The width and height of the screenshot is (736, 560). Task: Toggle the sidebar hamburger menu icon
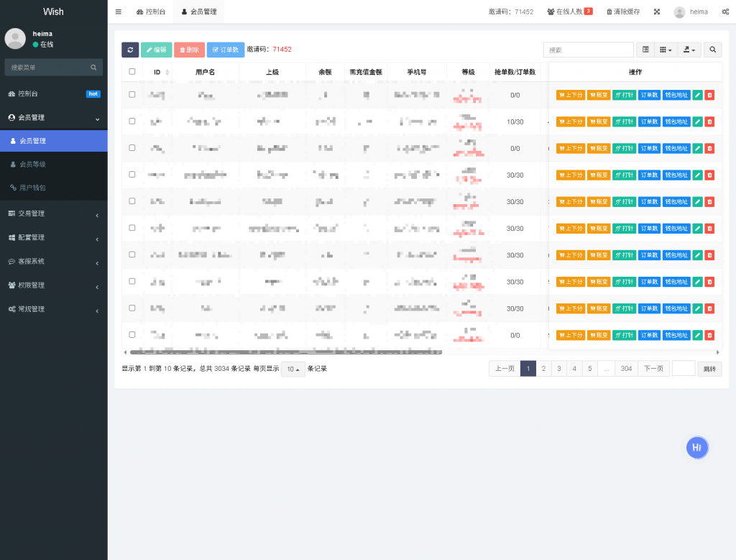[118, 12]
